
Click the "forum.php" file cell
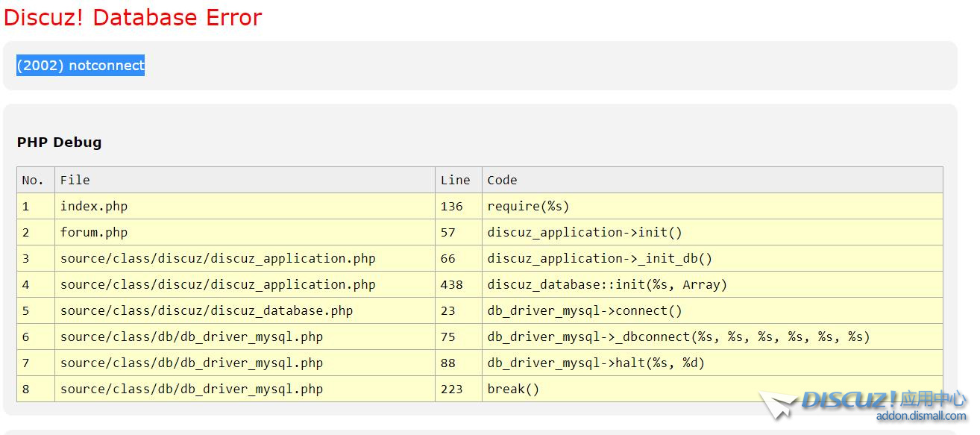pos(245,232)
